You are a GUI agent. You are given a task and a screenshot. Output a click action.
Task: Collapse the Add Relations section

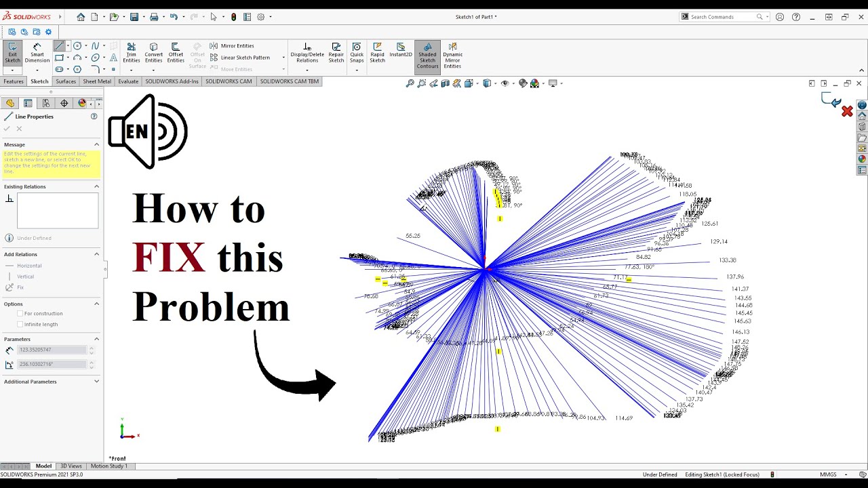(96, 254)
